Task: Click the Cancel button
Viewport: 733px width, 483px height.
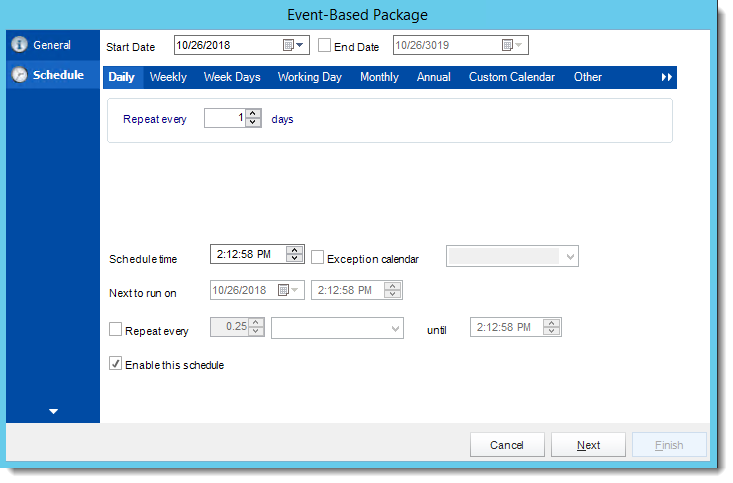Action: [x=507, y=445]
